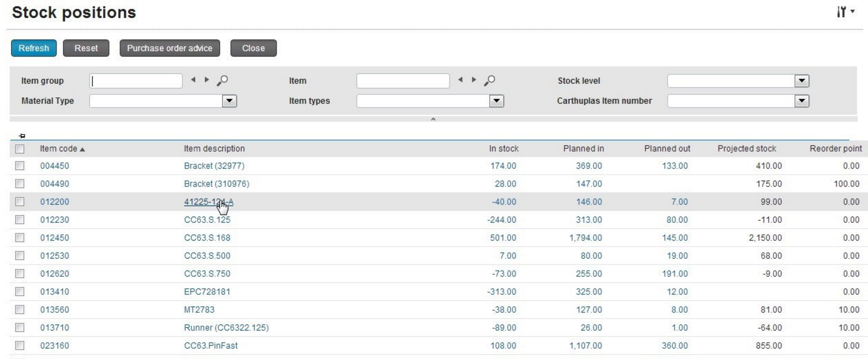The width and height of the screenshot is (868, 359).
Task: Click the Item group search magnifier icon
Action: point(222,81)
